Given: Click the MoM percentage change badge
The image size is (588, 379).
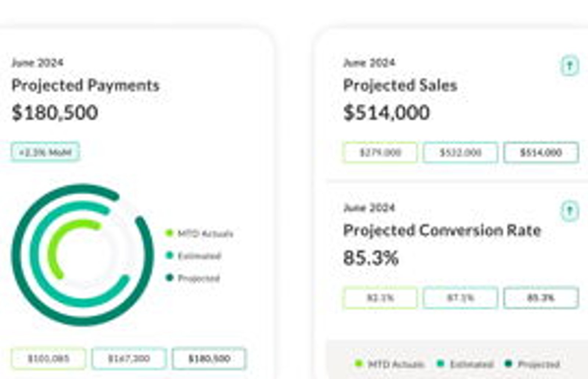Looking at the screenshot, I should (x=45, y=152).
